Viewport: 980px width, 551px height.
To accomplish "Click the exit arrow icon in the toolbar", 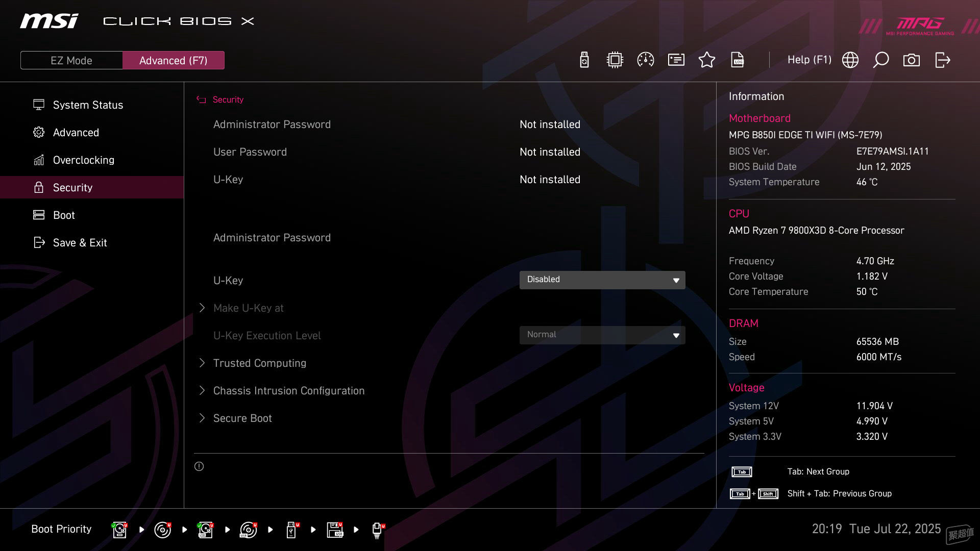I will [942, 60].
